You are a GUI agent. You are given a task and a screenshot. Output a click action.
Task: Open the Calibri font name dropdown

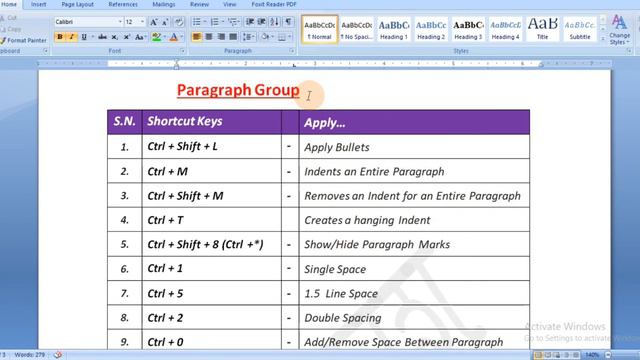pyautogui.click(x=120, y=22)
